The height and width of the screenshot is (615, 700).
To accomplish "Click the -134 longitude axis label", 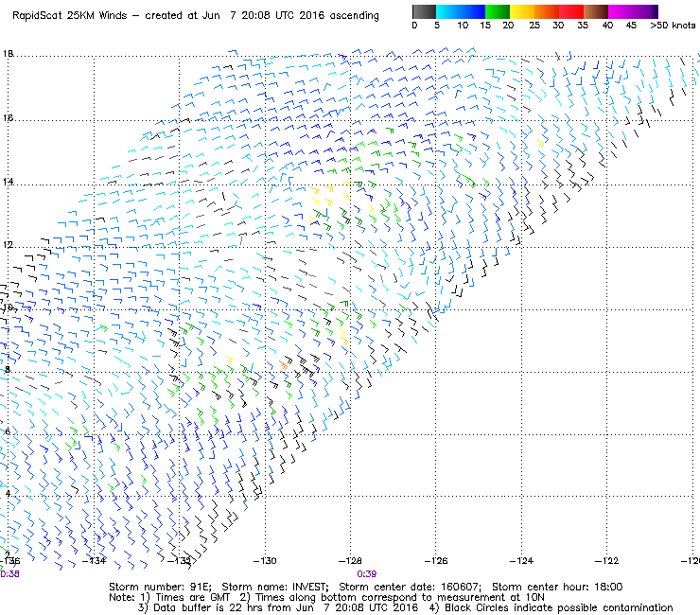I will click(x=95, y=560).
